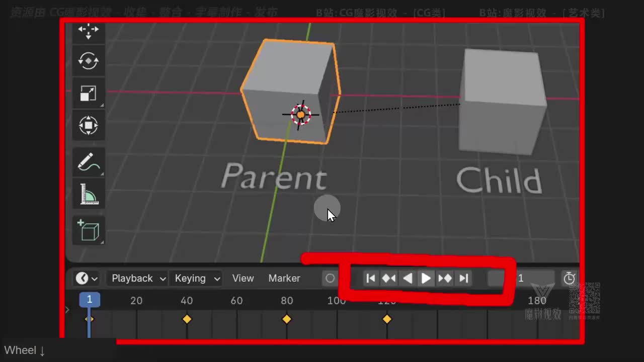Jump to previous keyframe
The width and height of the screenshot is (644, 362).
(389, 278)
